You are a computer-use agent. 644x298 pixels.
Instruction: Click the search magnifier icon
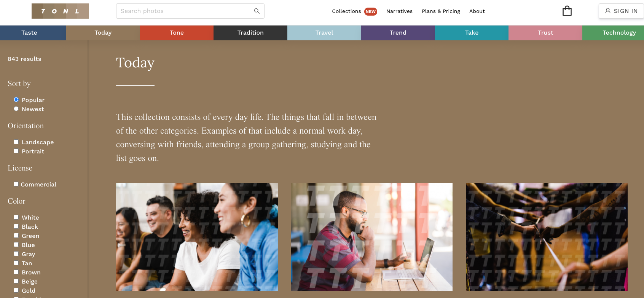click(x=257, y=11)
